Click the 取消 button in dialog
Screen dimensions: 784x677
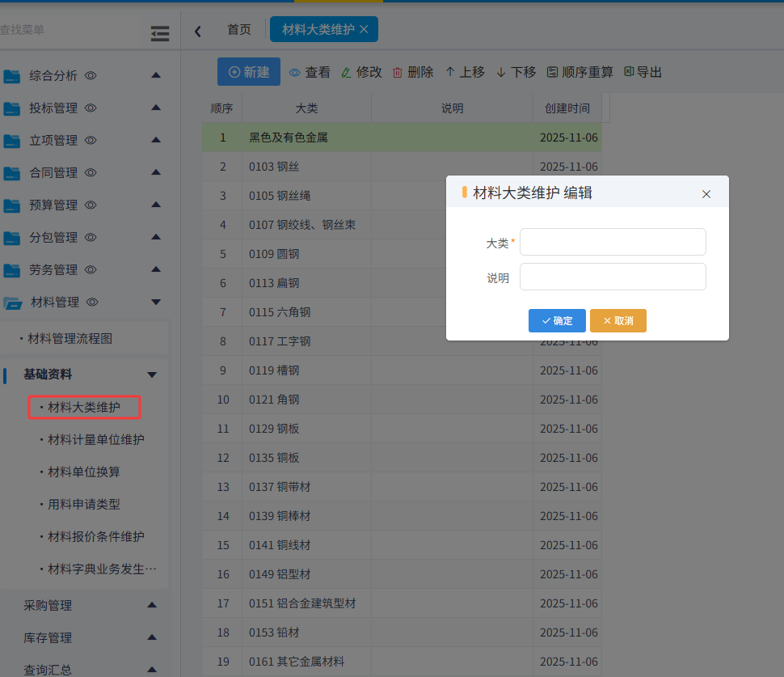click(x=618, y=321)
